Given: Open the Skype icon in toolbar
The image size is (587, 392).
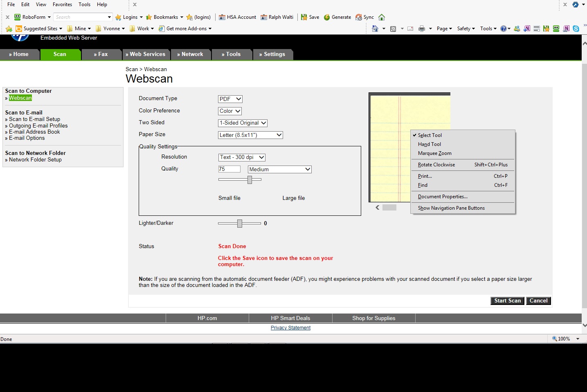Looking at the screenshot, I should pos(576,29).
